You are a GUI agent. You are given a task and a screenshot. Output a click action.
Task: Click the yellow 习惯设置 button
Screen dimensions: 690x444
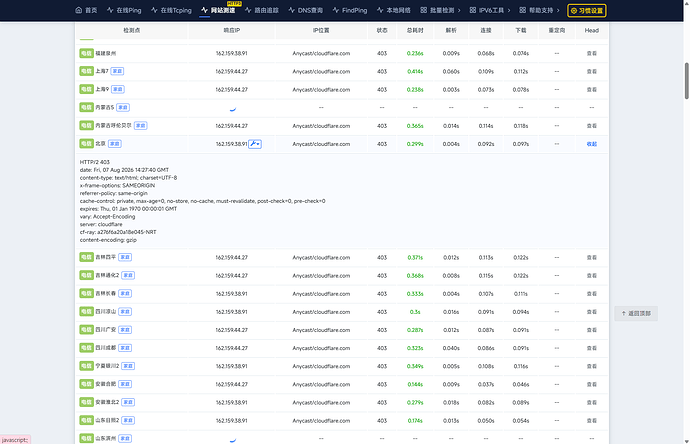click(587, 11)
